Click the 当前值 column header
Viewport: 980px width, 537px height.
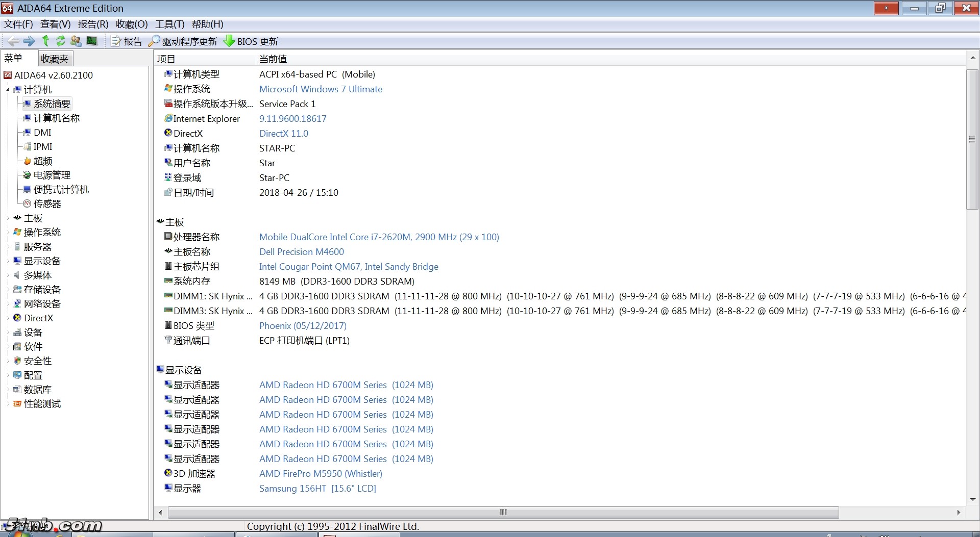point(273,59)
